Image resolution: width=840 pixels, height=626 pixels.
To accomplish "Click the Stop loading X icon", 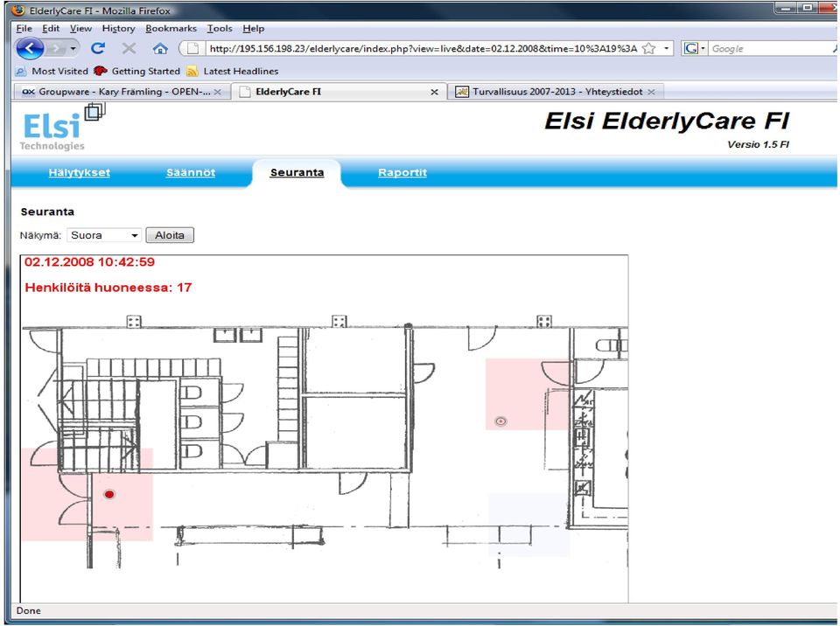I will coord(129,49).
